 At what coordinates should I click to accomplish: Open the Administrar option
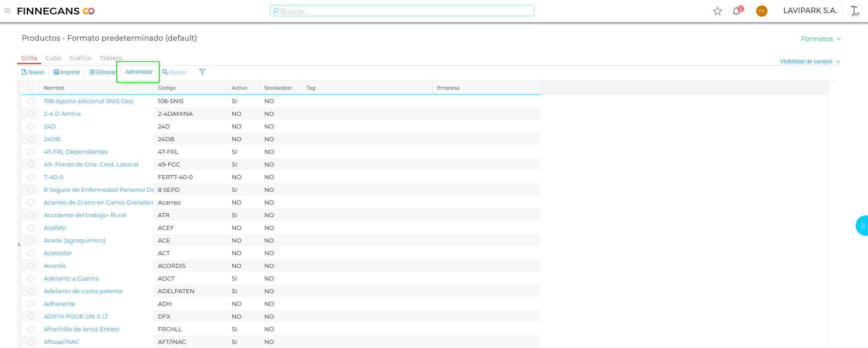(139, 72)
